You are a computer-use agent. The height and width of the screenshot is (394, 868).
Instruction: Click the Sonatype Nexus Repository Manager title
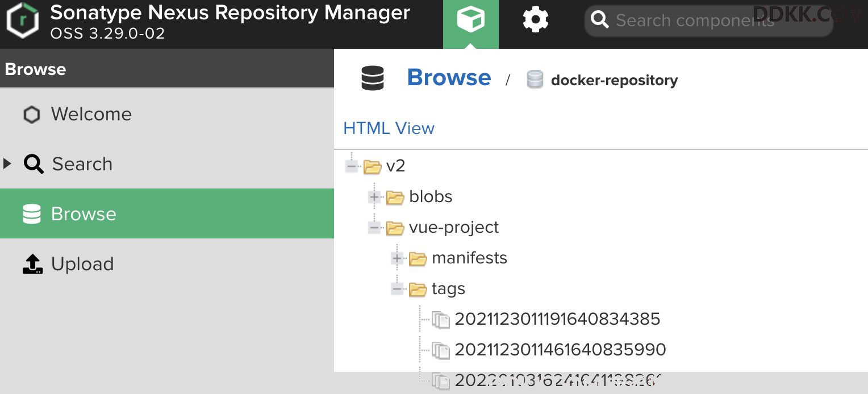(230, 13)
